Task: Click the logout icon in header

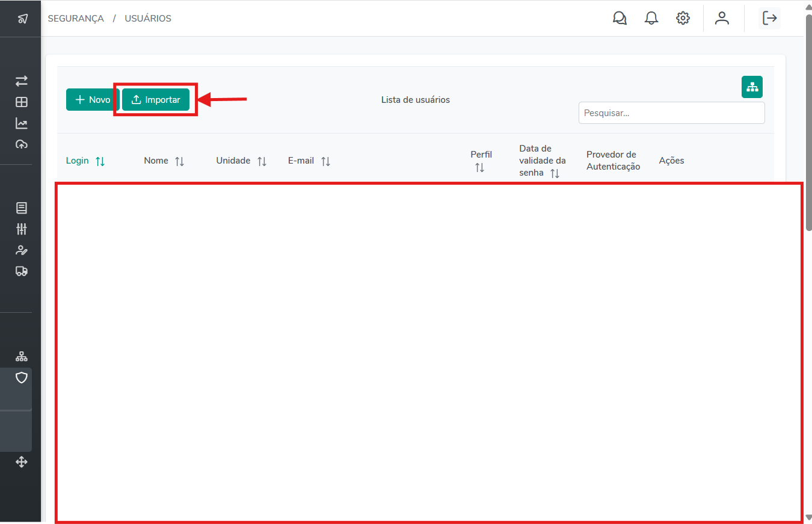Action: click(769, 19)
